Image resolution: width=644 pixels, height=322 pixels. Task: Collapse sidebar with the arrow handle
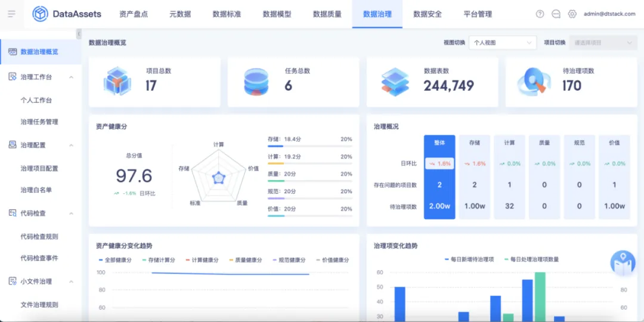click(79, 33)
